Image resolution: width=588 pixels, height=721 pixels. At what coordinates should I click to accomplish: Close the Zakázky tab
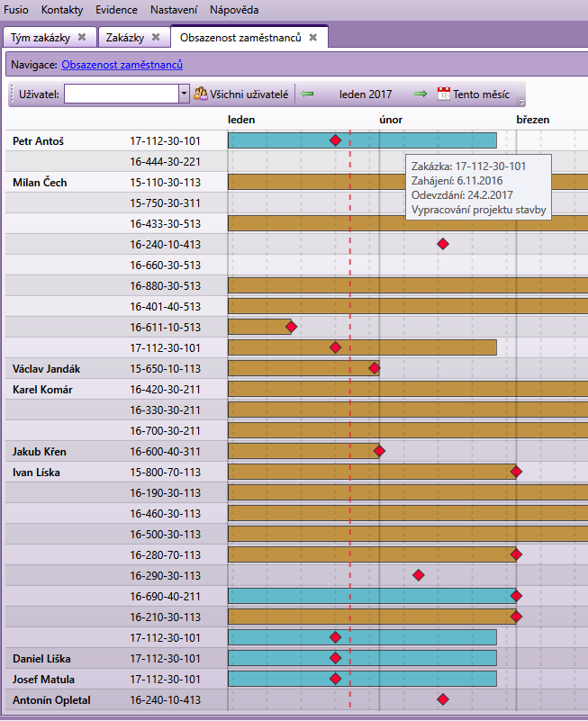(x=156, y=38)
